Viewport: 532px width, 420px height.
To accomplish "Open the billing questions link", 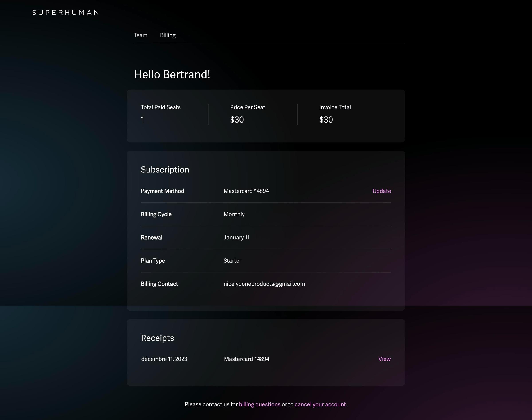I will [x=260, y=404].
